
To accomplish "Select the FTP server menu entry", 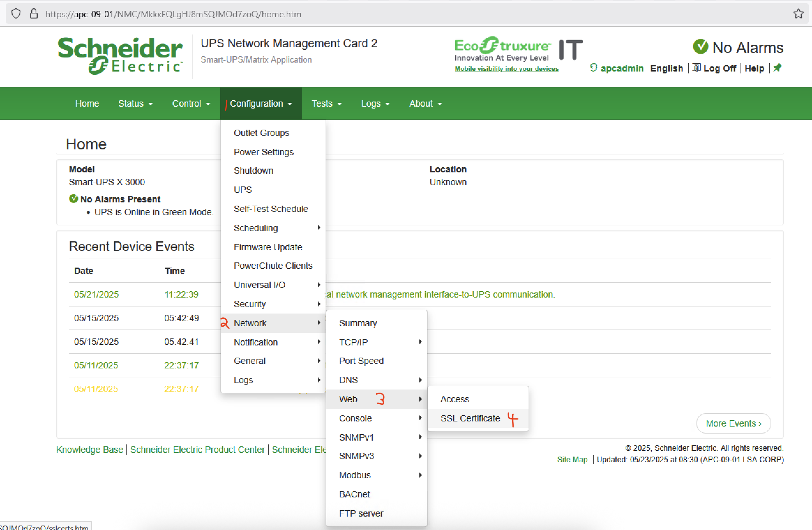I will (377, 513).
